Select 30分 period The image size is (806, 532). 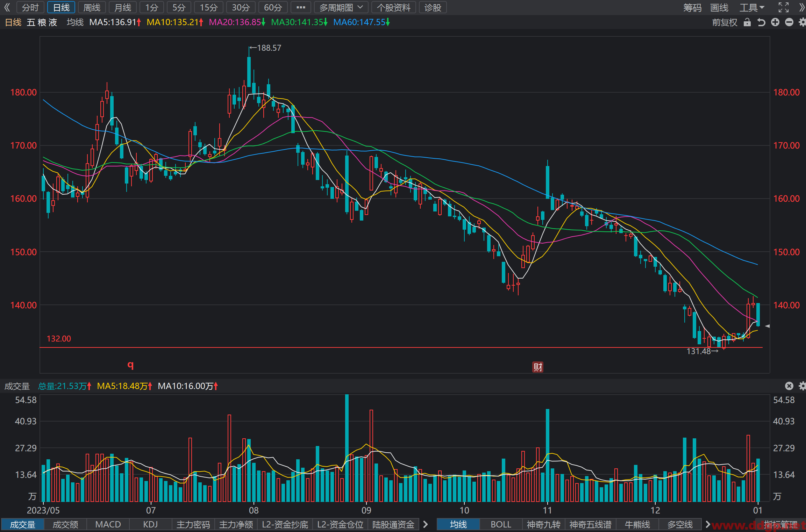pyautogui.click(x=241, y=7)
